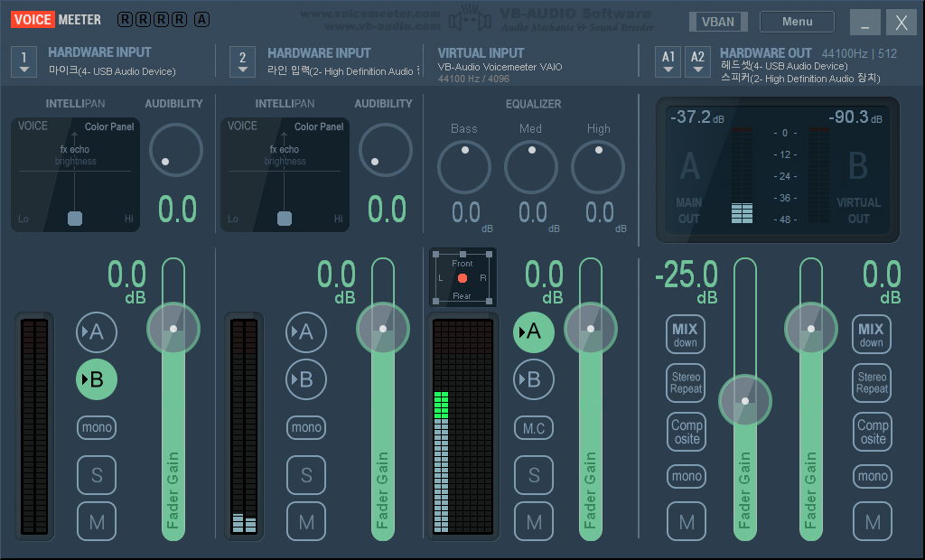925x560 pixels.
Task: Enable mono on Hardware Input 2
Action: (x=305, y=427)
